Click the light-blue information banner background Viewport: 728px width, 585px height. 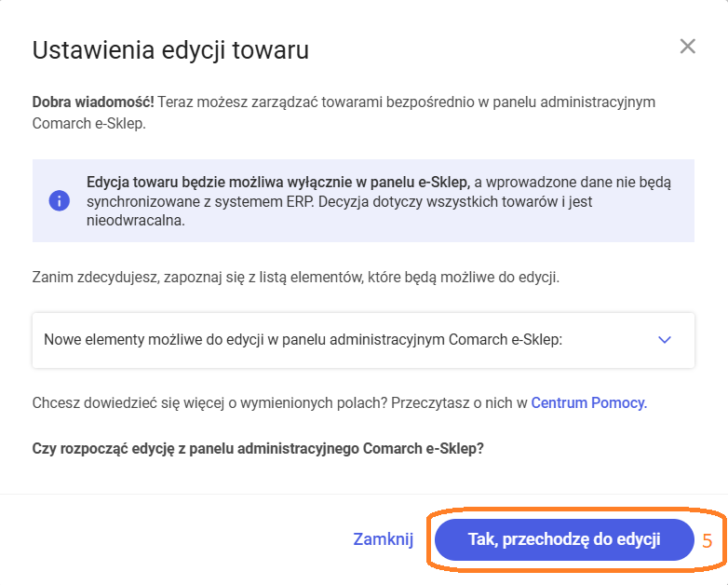pos(363,200)
